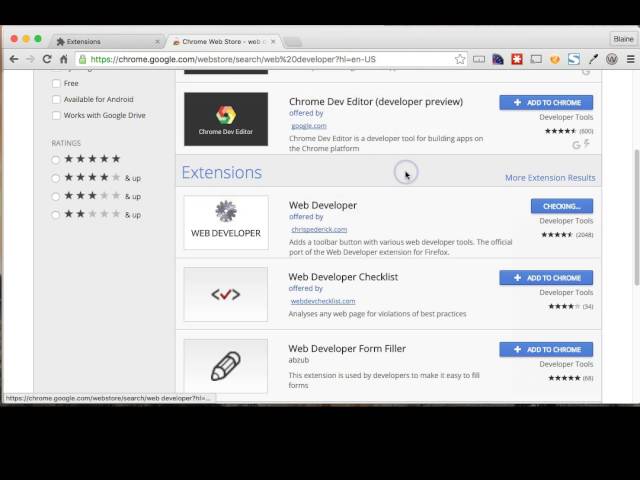Reload the Chrome Web Store page
Screen dimensions: 640x480
[x=47, y=59]
